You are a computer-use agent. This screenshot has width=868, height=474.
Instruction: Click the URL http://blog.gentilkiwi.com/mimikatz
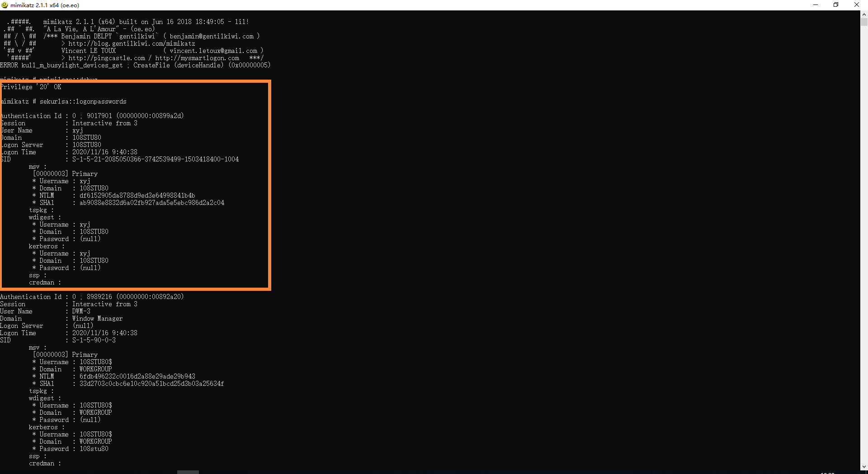[132, 43]
